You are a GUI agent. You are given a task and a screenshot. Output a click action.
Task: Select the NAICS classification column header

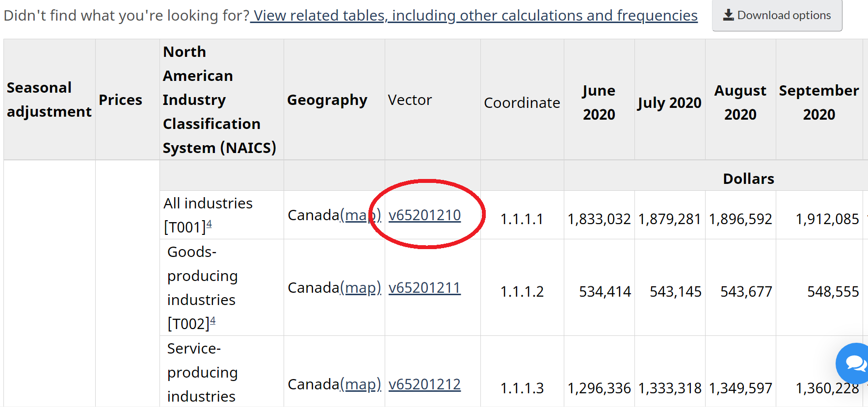[219, 100]
